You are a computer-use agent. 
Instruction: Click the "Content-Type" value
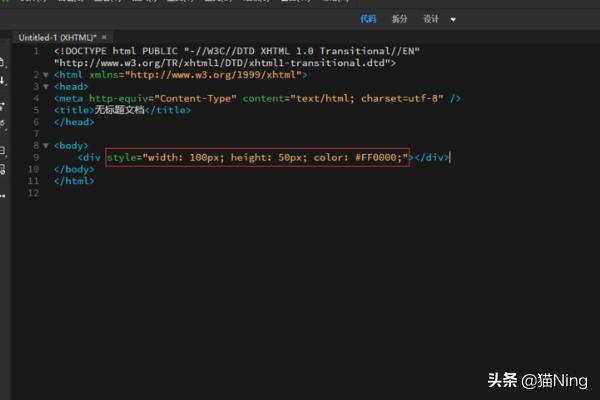[196, 99]
